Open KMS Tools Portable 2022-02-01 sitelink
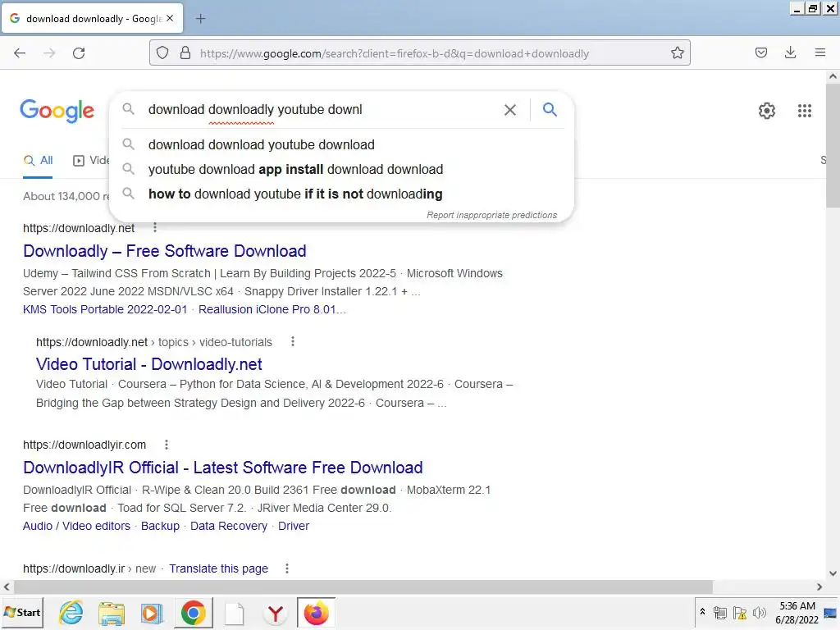This screenshot has height=630, width=840. 105,309
